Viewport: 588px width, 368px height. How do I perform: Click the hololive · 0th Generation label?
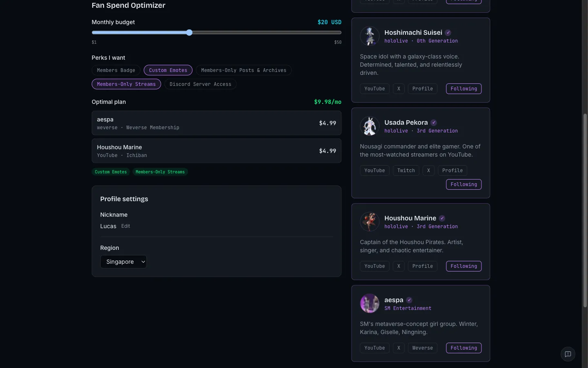pyautogui.click(x=421, y=41)
